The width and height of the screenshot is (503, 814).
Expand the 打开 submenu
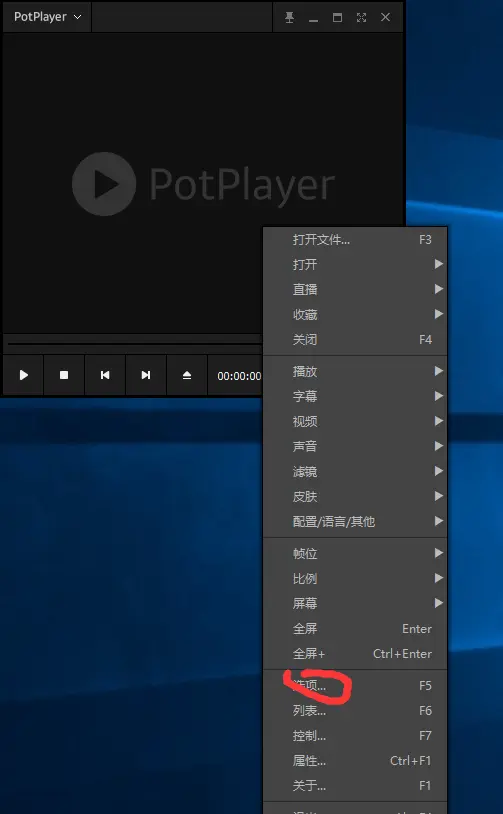tap(355, 265)
